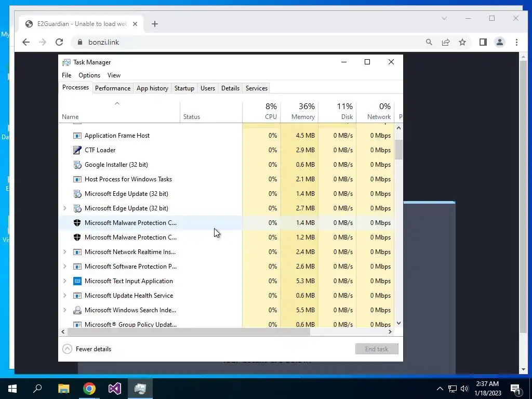
Task: Expand Microsoft Network Realtime Inspection row
Action: [x=65, y=252]
